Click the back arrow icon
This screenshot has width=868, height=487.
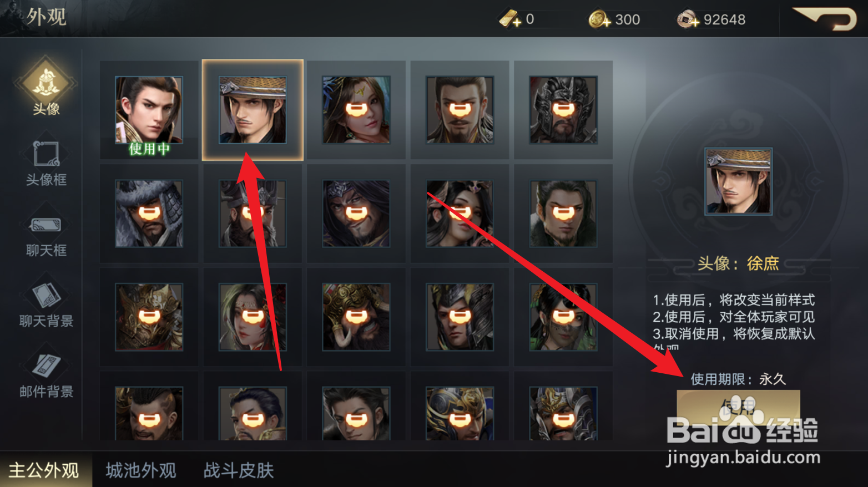pos(825,18)
